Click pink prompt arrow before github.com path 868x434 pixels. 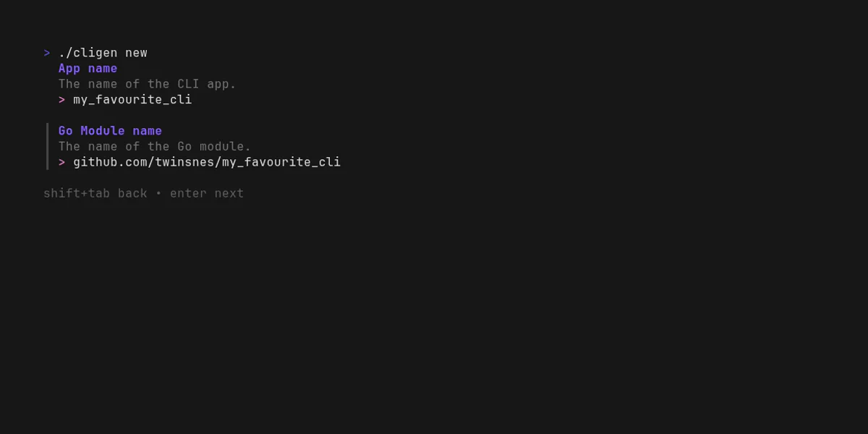(62, 162)
